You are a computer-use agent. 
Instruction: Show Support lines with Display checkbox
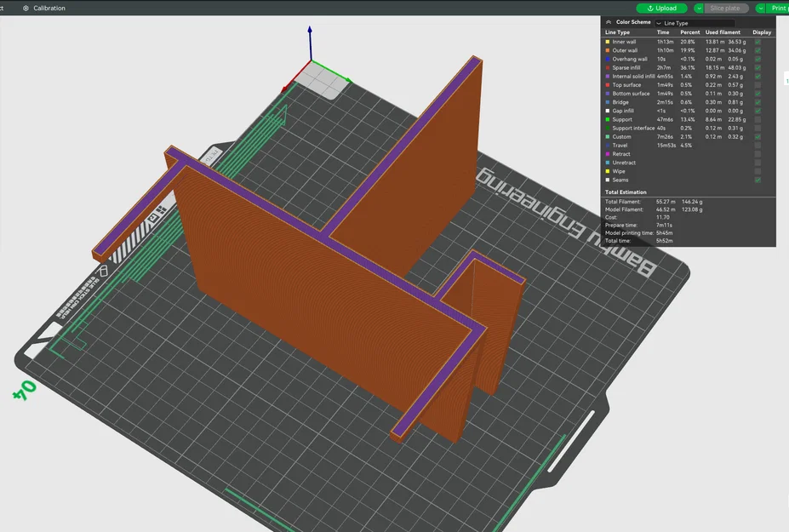(x=758, y=119)
